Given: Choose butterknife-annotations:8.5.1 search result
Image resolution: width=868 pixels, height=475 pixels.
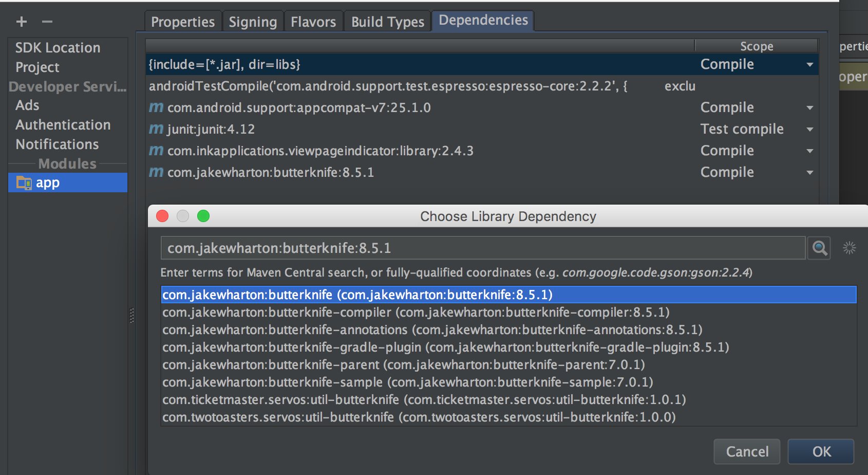Looking at the screenshot, I should pos(508,330).
